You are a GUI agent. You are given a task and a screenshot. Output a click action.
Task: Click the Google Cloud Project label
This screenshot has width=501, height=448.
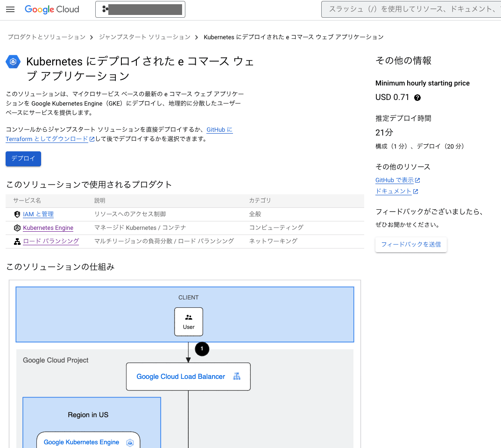(56, 360)
